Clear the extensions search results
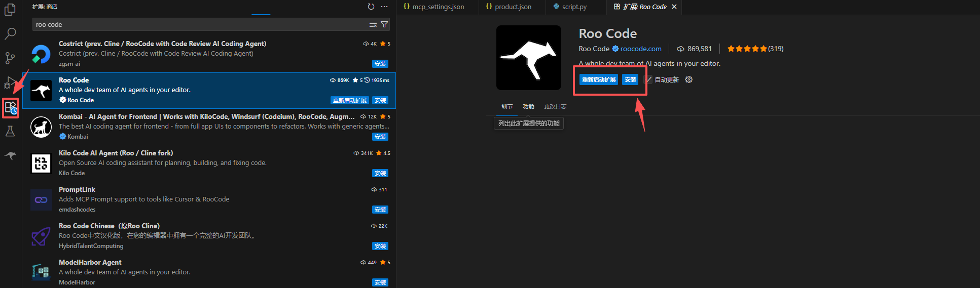 point(373,24)
